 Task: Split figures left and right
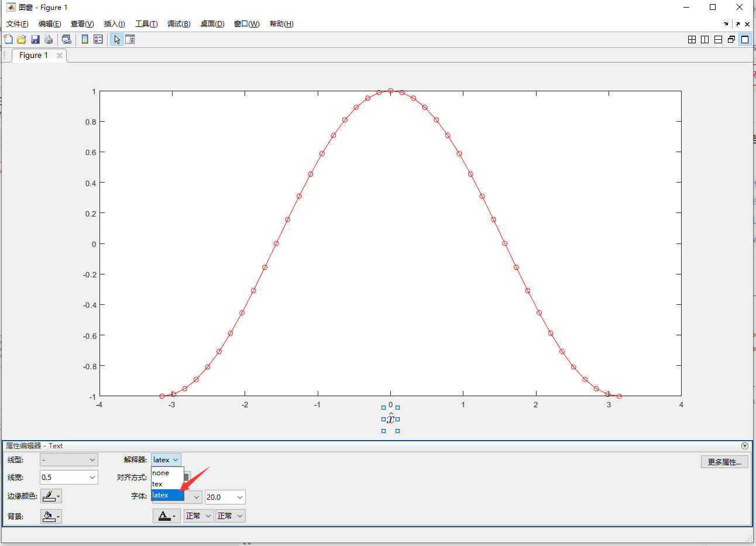(x=705, y=39)
